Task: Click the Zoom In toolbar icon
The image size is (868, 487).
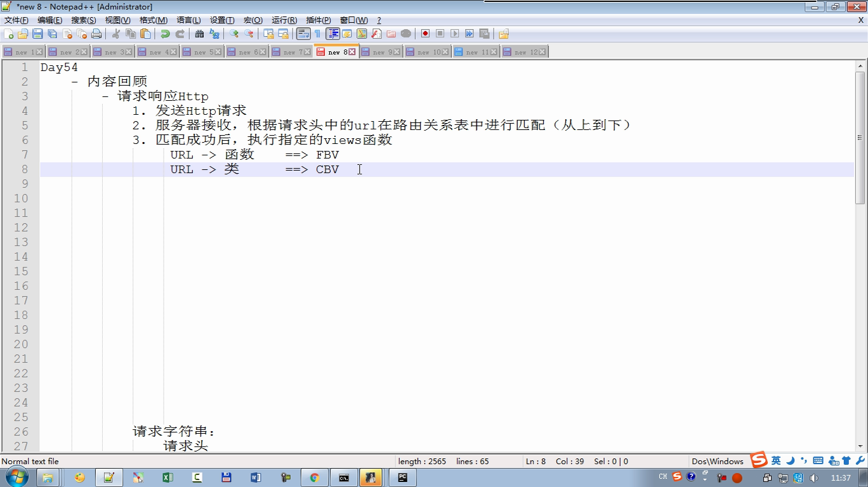Action: [234, 34]
